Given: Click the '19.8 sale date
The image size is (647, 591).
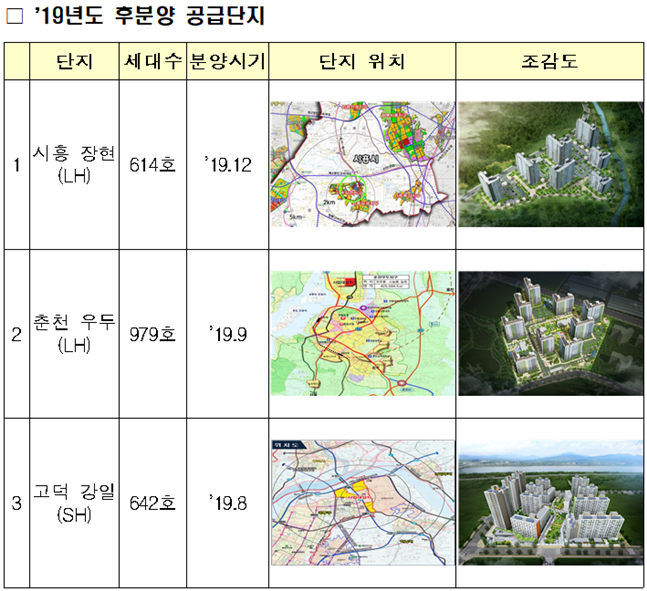Looking at the screenshot, I should (x=228, y=504).
